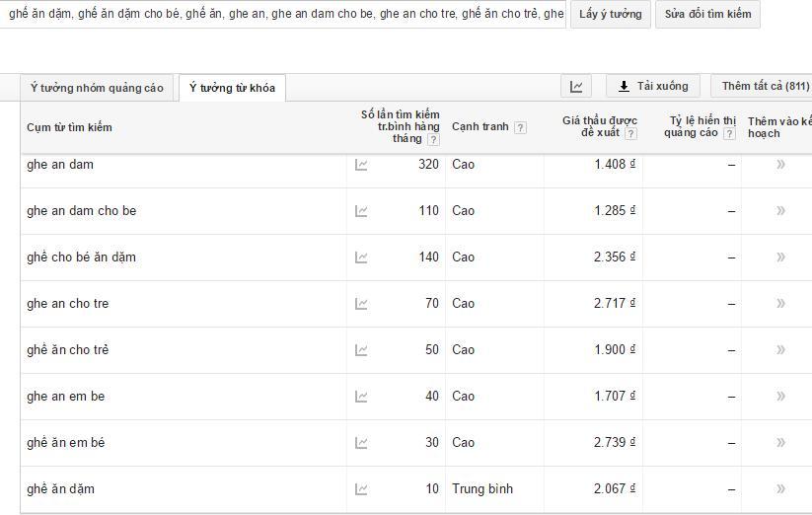The width and height of the screenshot is (812, 515).
Task: View trend chart for 'ghế ăn dặm' row
Action: tap(361, 489)
